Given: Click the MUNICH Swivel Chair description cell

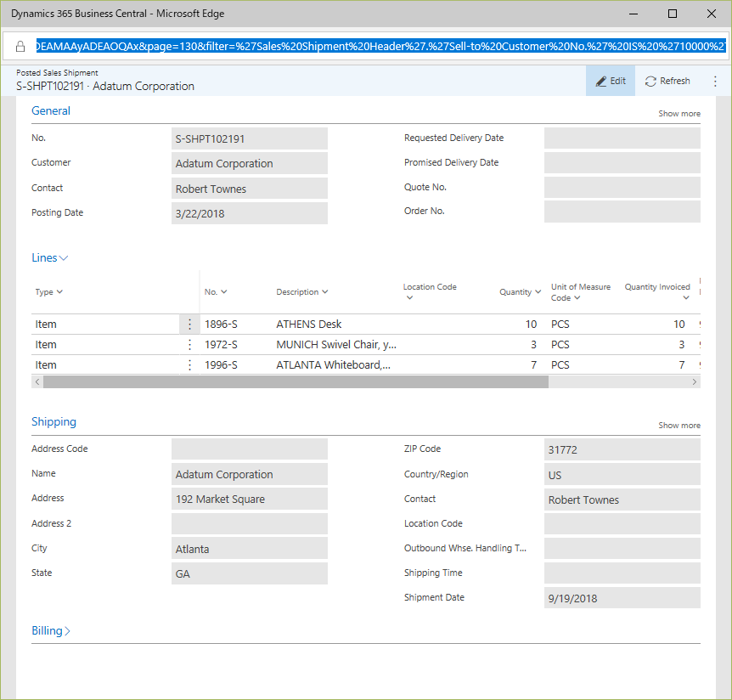Looking at the screenshot, I should (x=336, y=345).
